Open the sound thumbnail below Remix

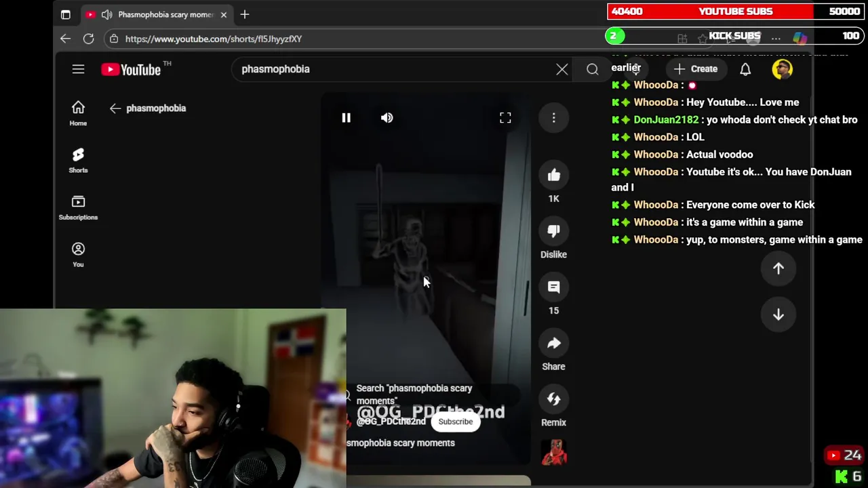coord(554,453)
